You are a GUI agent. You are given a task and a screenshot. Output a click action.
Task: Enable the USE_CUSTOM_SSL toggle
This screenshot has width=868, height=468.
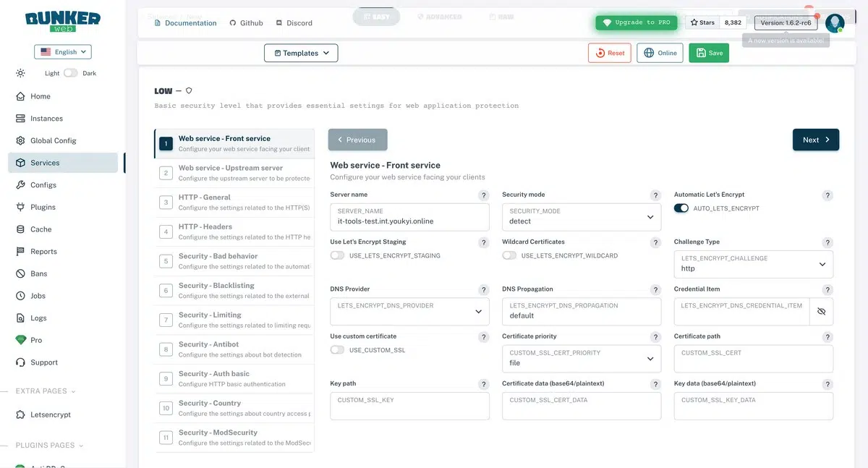click(x=337, y=350)
